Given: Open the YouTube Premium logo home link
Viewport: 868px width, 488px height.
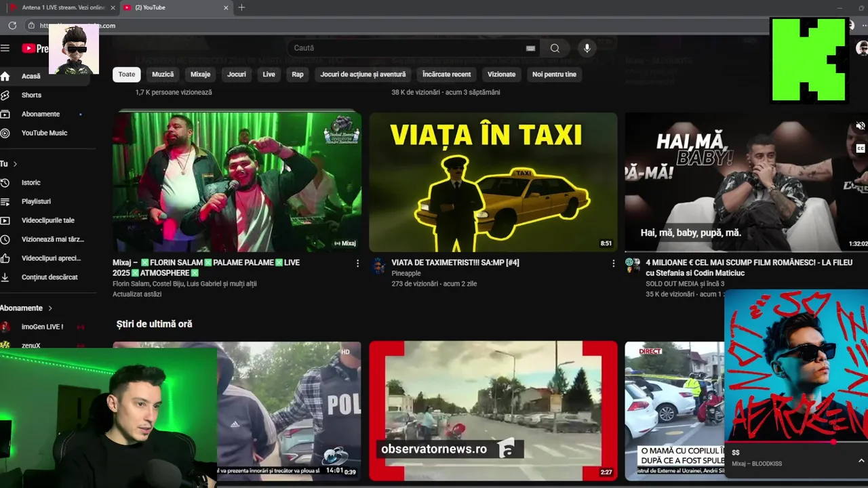Looking at the screenshot, I should 35,48.
